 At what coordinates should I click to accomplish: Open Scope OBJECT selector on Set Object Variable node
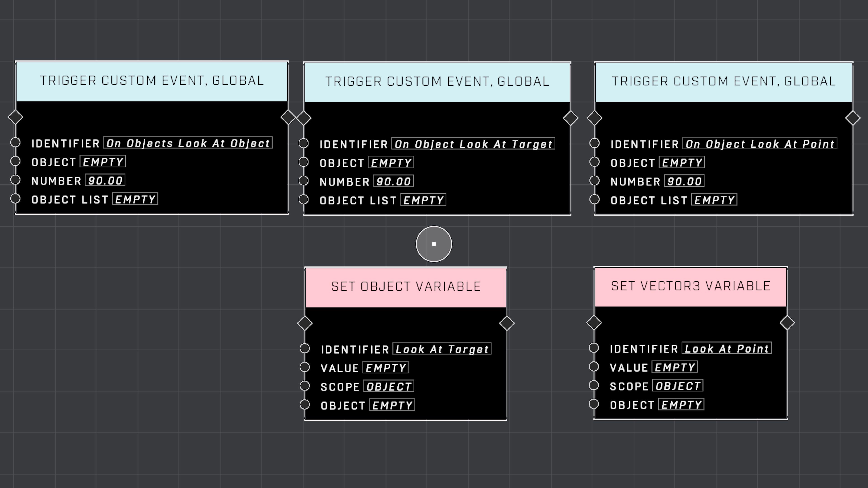389,386
